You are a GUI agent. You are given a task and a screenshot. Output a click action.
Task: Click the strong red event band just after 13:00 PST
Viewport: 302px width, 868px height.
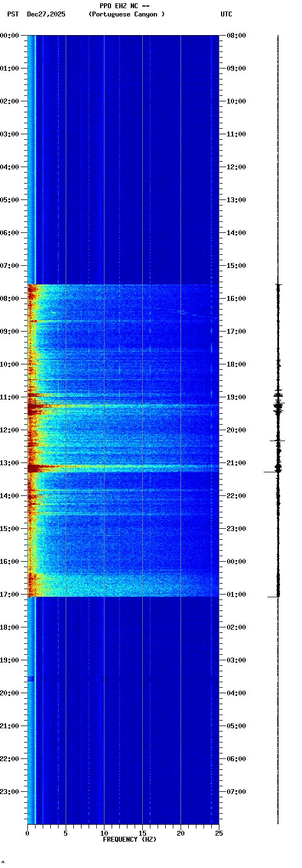point(123,468)
